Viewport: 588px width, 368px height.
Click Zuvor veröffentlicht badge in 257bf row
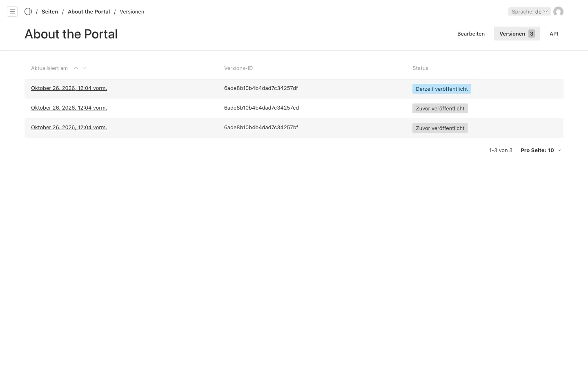440,128
